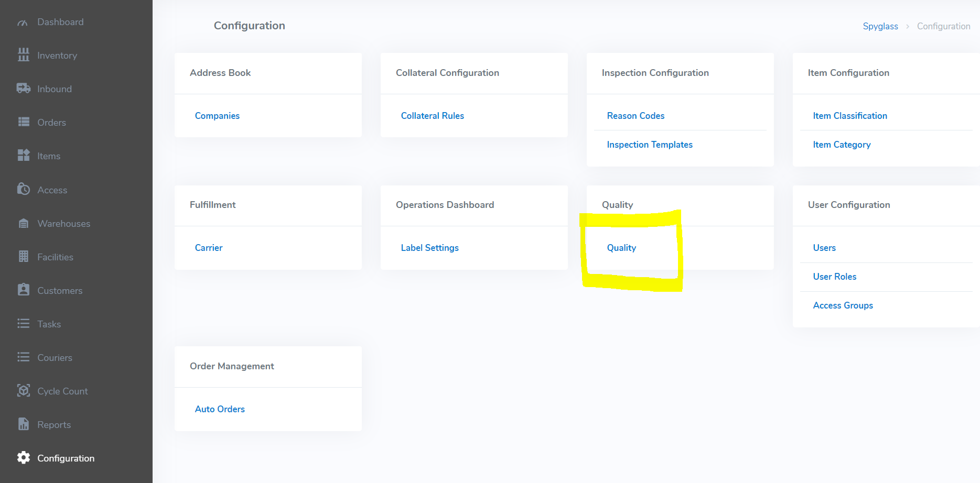Click the Spyglass breadcrumb link

pyautogui.click(x=880, y=26)
